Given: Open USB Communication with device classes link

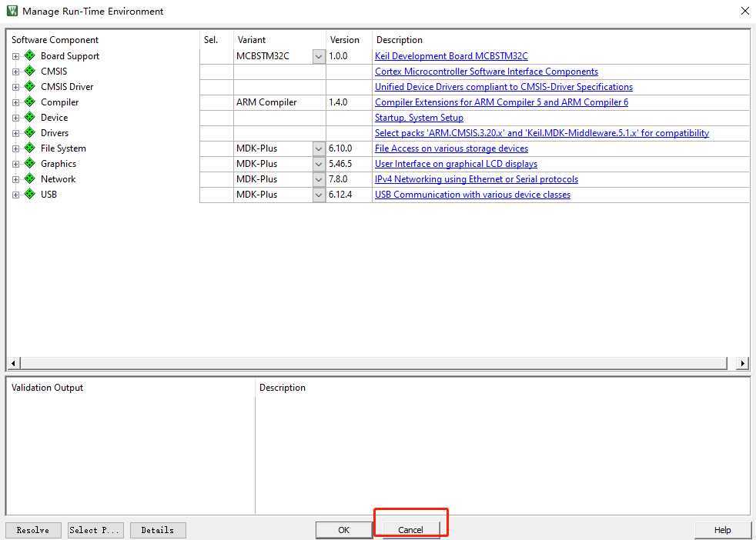Looking at the screenshot, I should point(473,195).
